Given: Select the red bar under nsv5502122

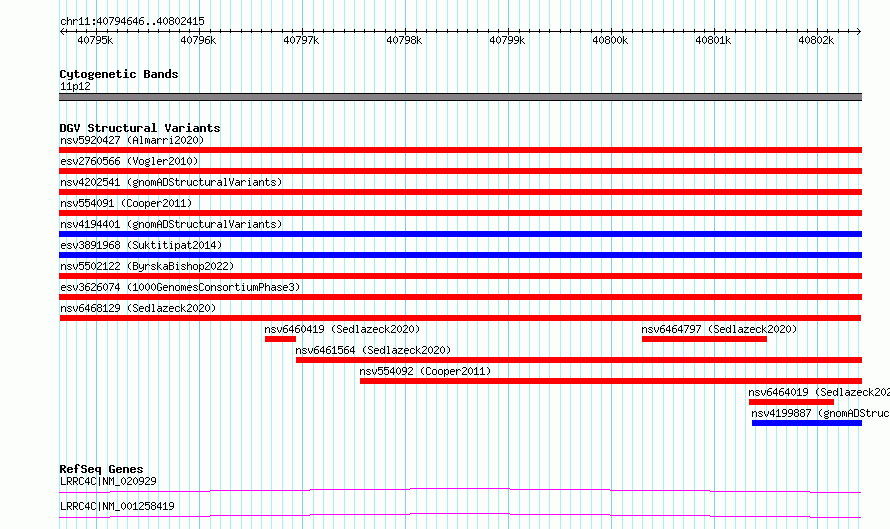Looking at the screenshot, I should (x=460, y=276).
